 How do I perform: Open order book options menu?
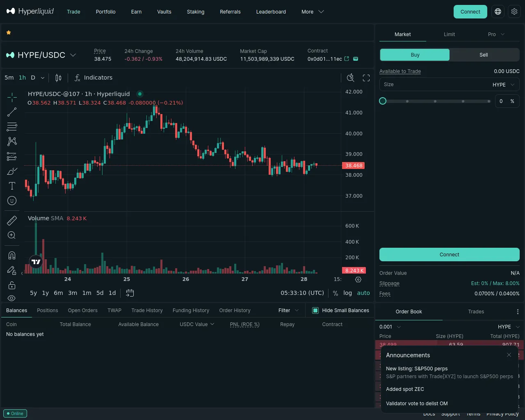pyautogui.click(x=518, y=312)
